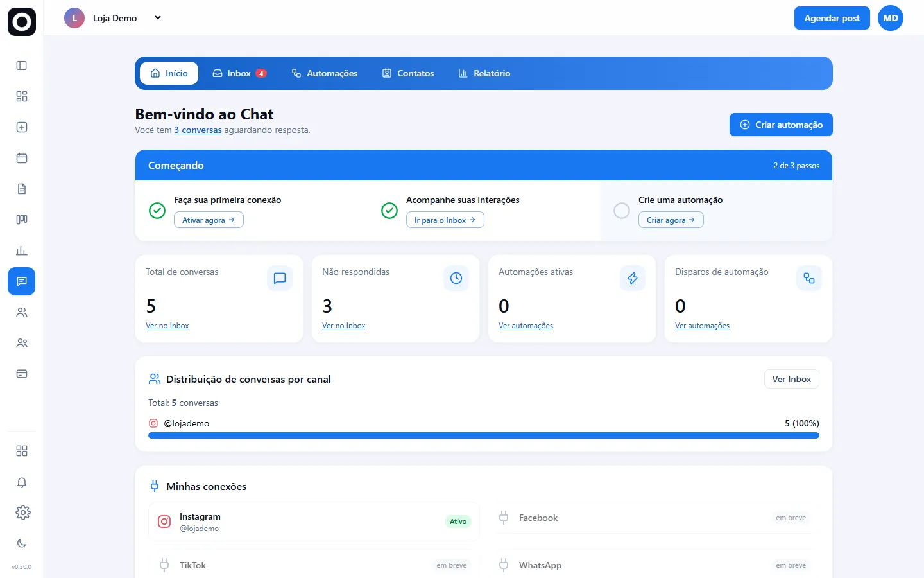Screen dimensions: 924x578
Task: Click the unchecked circle beside Crie uma automação
Action: coord(622,211)
